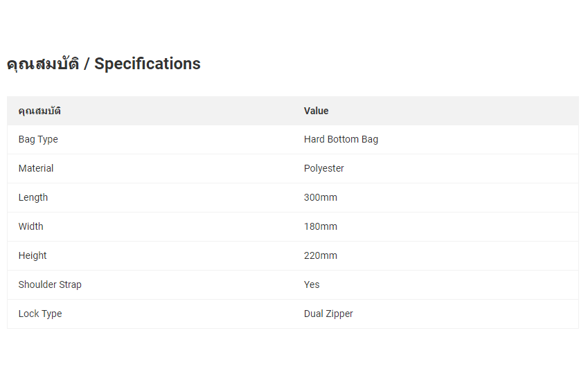Select the Thai property column header

point(39,111)
